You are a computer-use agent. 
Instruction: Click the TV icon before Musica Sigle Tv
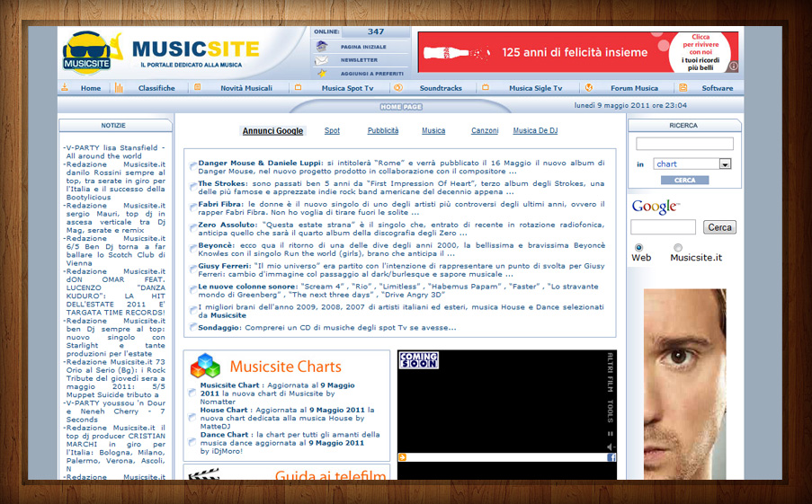(x=486, y=87)
